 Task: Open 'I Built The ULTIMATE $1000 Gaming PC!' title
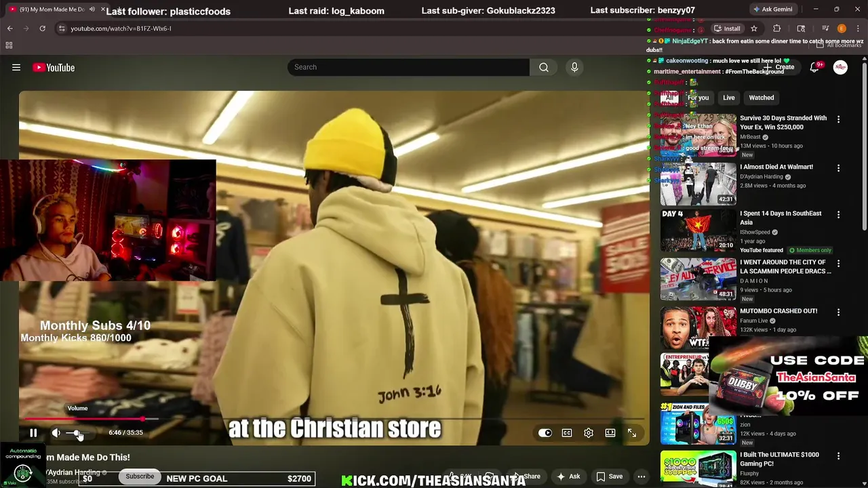coord(779,459)
